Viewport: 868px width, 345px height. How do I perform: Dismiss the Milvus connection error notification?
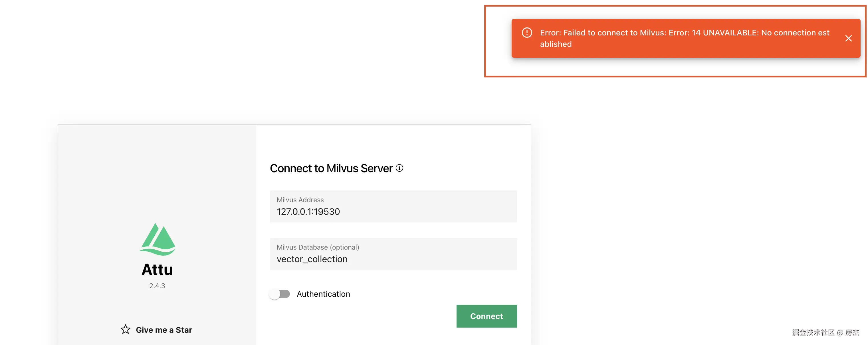pos(848,39)
